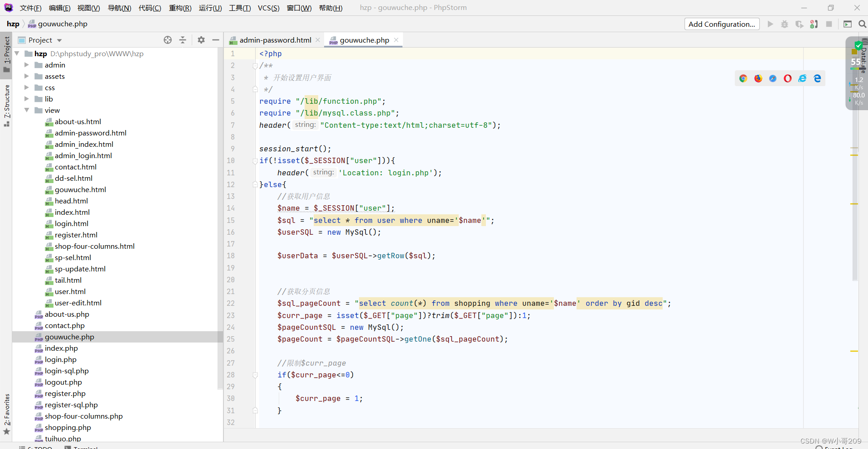Click hzp breadcrumb in navigation bar
The width and height of the screenshot is (868, 449).
pyautogui.click(x=13, y=24)
